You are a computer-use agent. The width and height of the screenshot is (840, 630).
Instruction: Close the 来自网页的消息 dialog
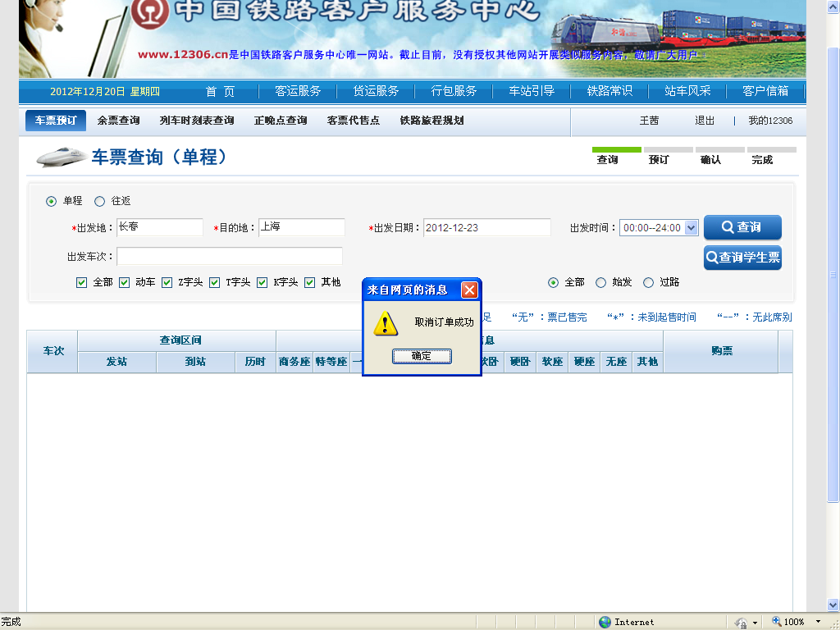tap(469, 290)
